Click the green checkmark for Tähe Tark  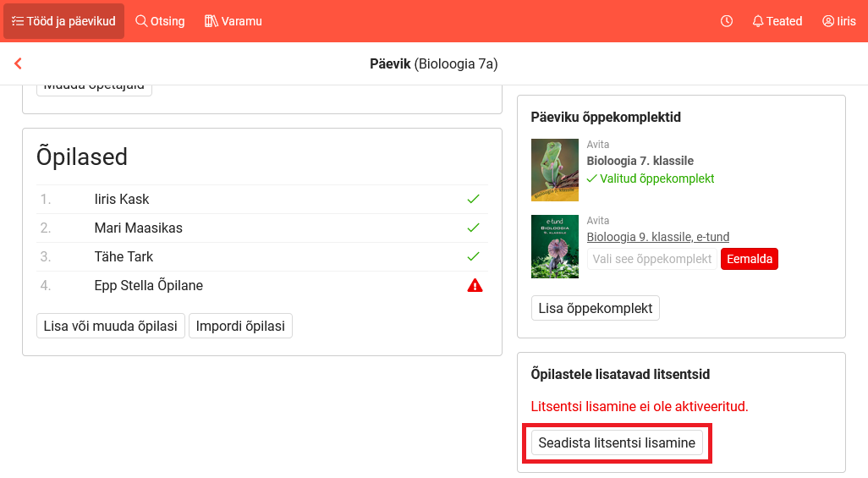[x=474, y=256]
